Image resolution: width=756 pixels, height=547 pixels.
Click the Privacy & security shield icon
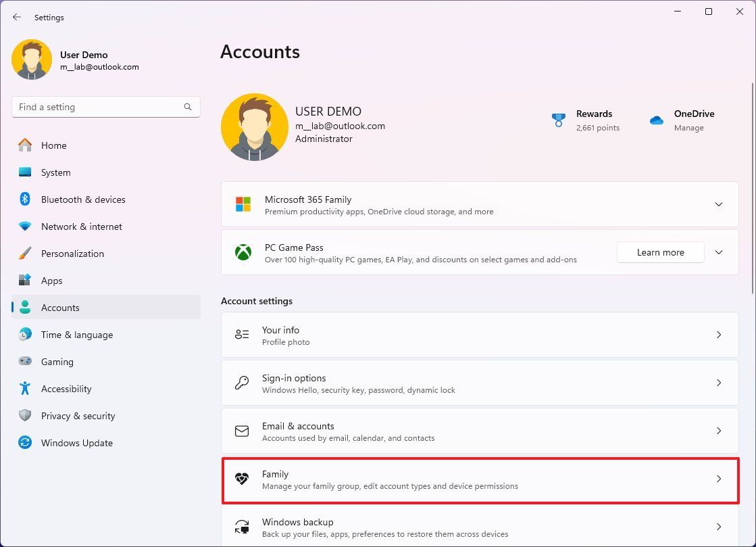(x=25, y=416)
